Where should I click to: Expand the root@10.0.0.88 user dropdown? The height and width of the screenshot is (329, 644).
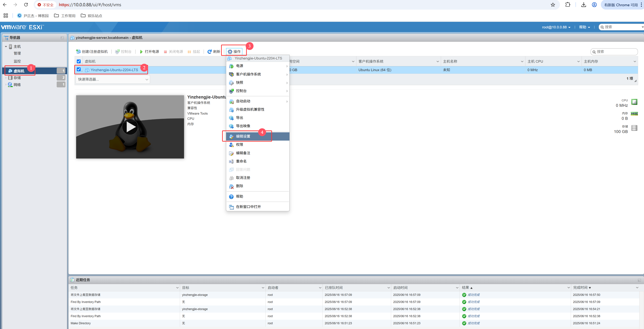click(556, 27)
